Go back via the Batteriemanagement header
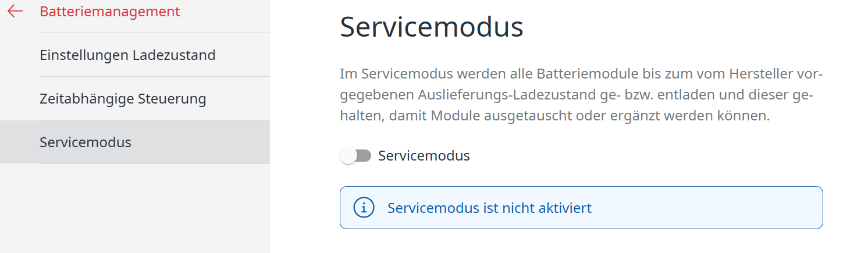Image resolution: width=868 pixels, height=253 pixels. [109, 12]
